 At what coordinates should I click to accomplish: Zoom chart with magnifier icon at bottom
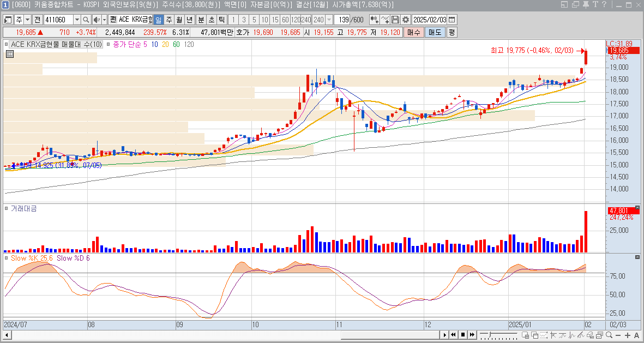coord(609,335)
